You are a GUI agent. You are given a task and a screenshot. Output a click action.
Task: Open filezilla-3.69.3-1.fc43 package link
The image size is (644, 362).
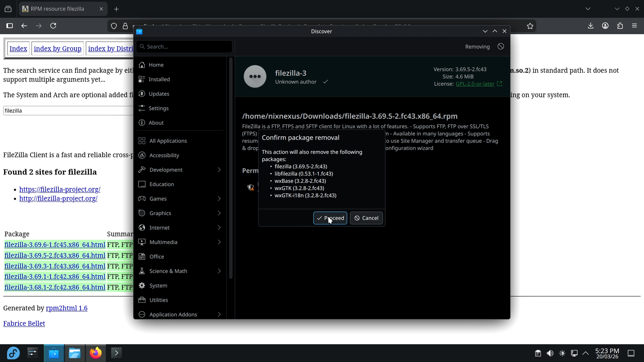pos(55,266)
